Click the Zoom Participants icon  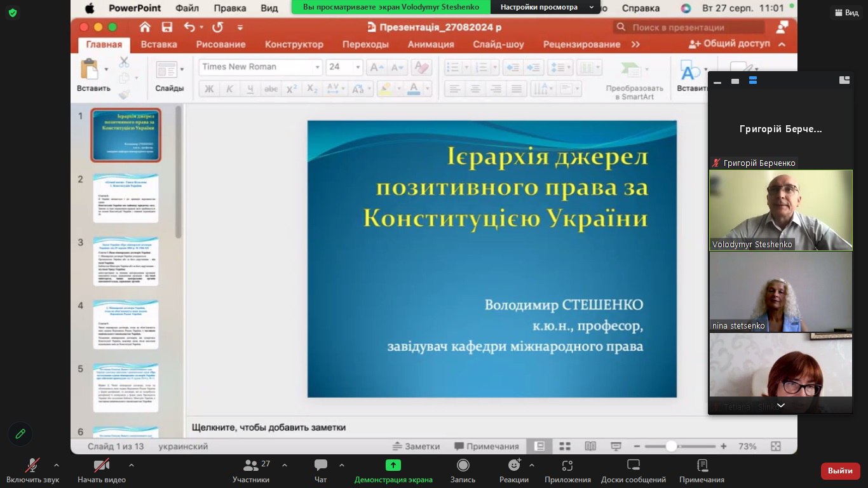click(251, 466)
